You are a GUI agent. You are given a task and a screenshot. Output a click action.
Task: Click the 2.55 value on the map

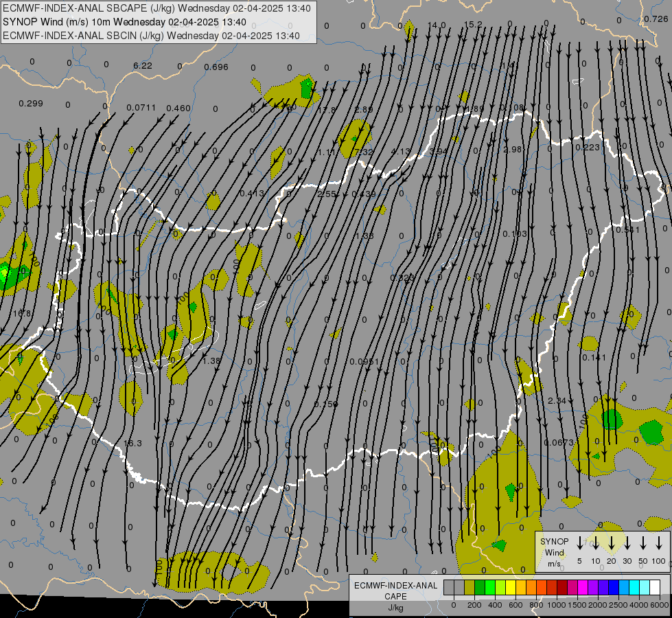[327, 194]
